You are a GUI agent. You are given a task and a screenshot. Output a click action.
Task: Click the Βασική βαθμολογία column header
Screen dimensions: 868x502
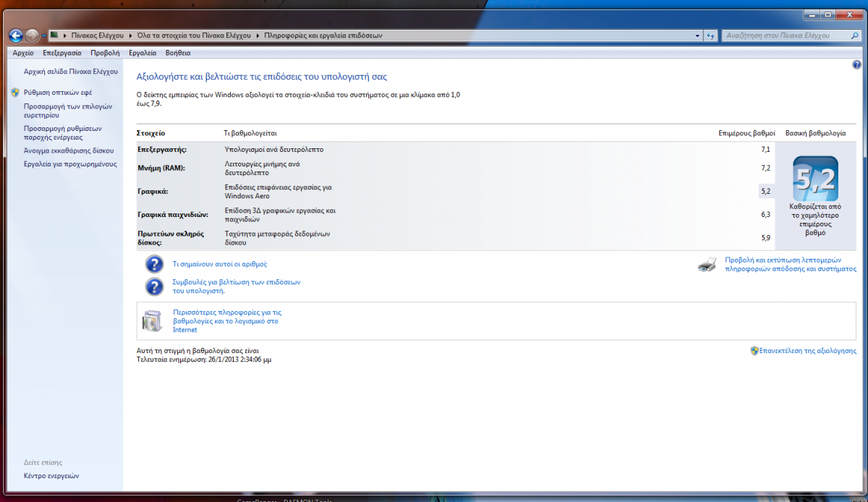[x=815, y=133]
